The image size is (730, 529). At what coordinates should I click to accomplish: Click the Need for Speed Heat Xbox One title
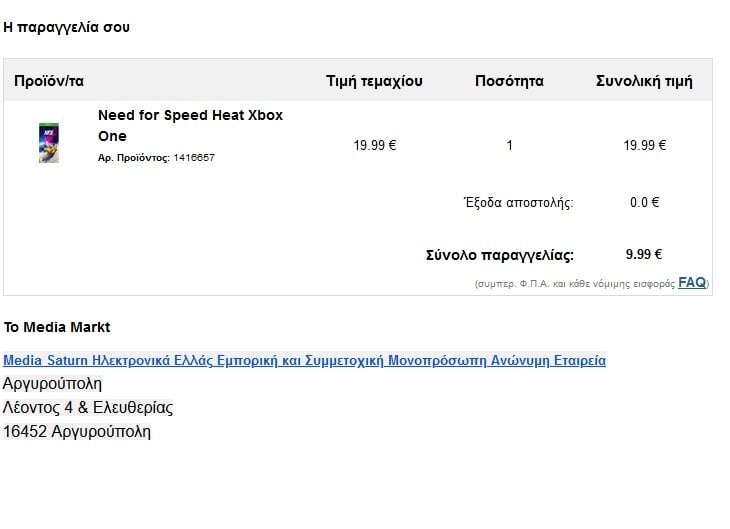pos(190,125)
